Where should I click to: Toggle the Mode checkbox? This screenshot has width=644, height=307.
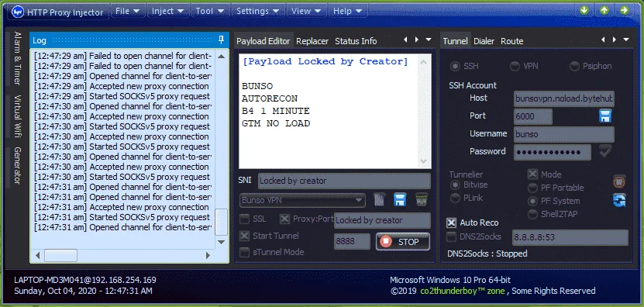[532, 174]
